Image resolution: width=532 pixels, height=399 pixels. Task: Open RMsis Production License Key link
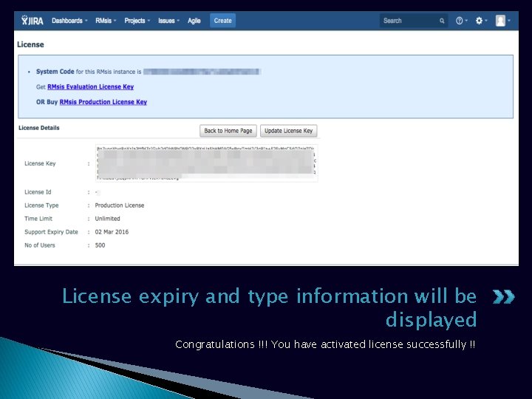pos(103,102)
